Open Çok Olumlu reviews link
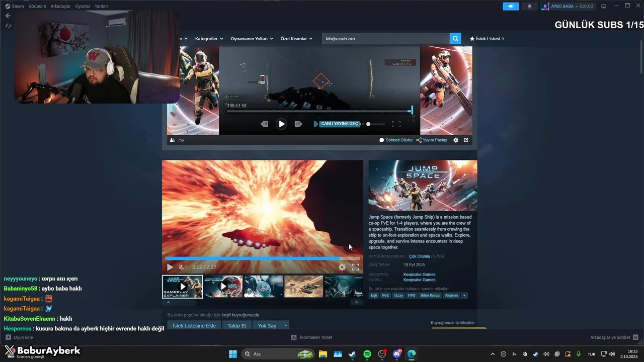 419,256
